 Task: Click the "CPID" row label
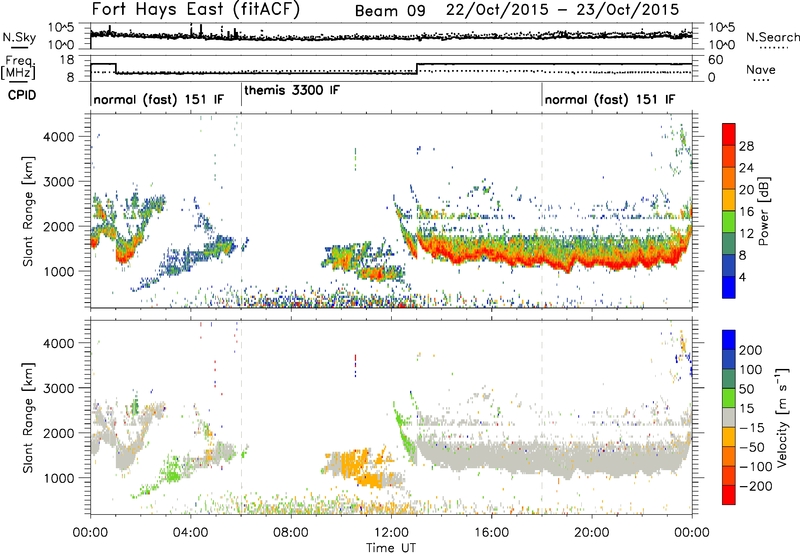[x=21, y=95]
